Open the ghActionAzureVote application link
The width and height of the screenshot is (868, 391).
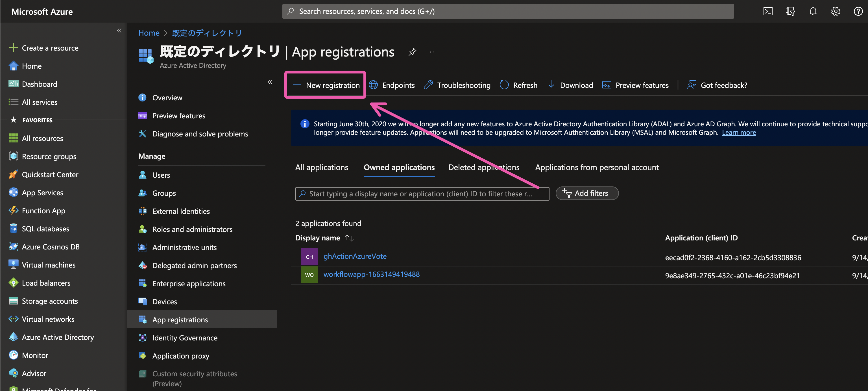(355, 256)
